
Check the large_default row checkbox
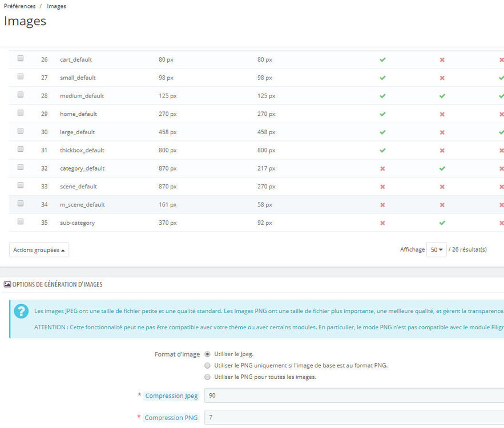click(x=21, y=131)
